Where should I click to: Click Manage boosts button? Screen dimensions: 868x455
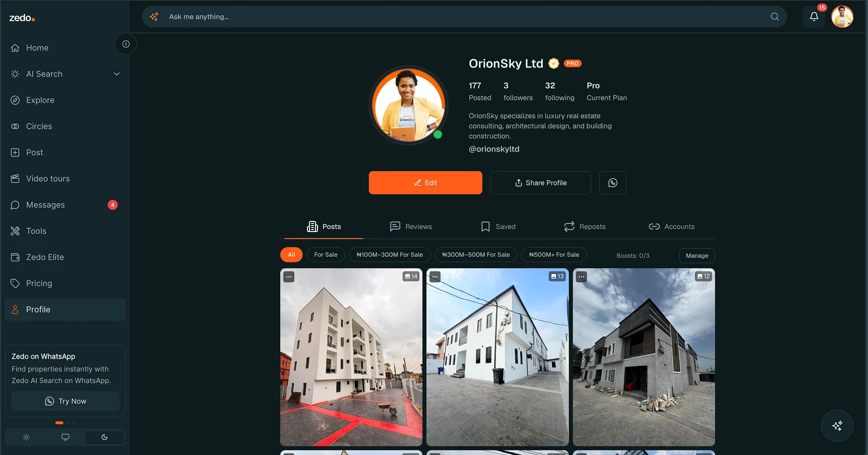coord(697,256)
